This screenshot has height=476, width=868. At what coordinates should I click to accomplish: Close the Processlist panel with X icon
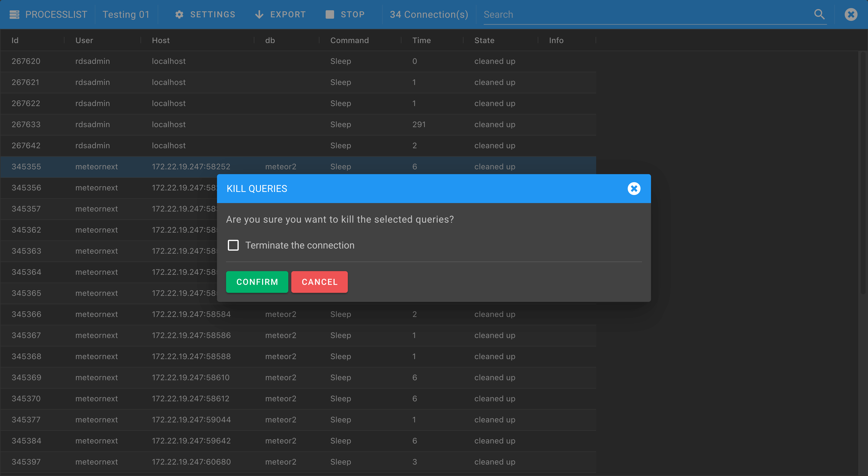tap(851, 14)
